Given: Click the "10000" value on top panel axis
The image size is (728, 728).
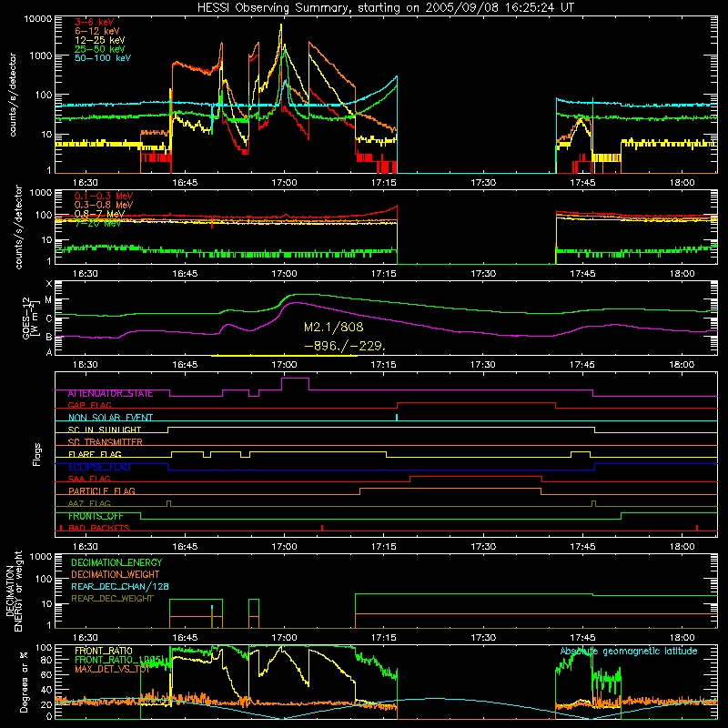Looking at the screenshot, I should coord(38,19).
